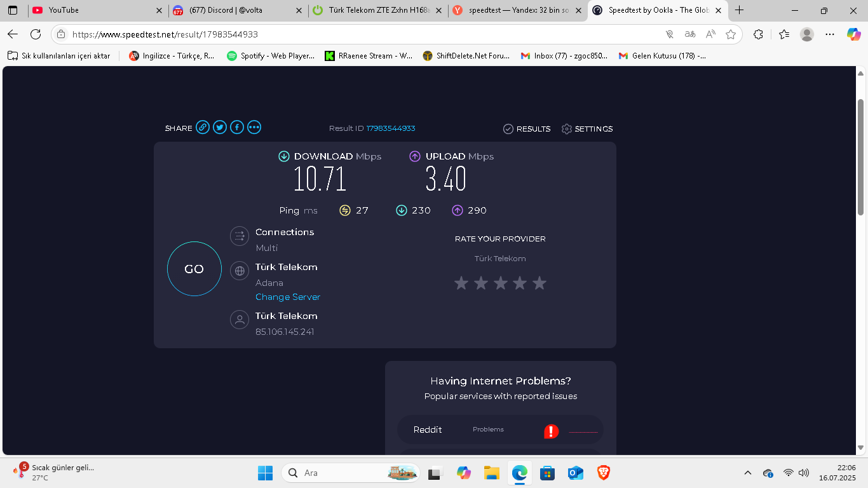Open Result ID 17983544933 link
This screenshot has width=868, height=488.
click(391, 128)
